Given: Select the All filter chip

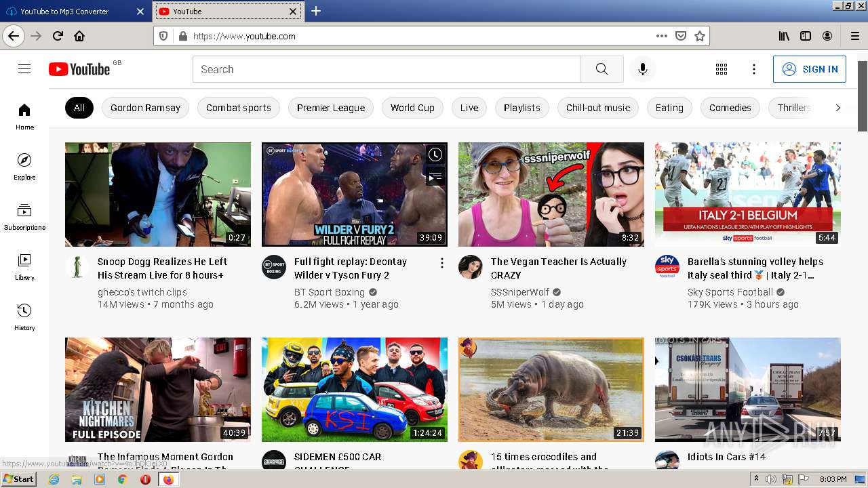Looking at the screenshot, I should (79, 108).
